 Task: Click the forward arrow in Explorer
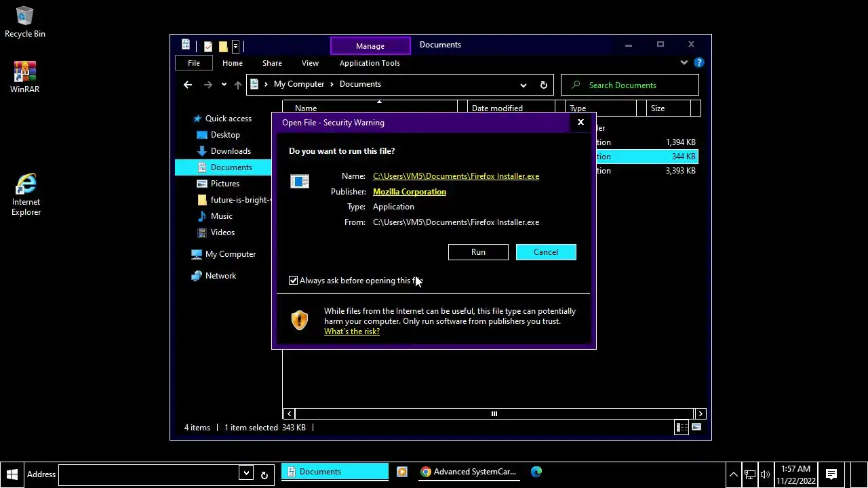pyautogui.click(x=208, y=85)
